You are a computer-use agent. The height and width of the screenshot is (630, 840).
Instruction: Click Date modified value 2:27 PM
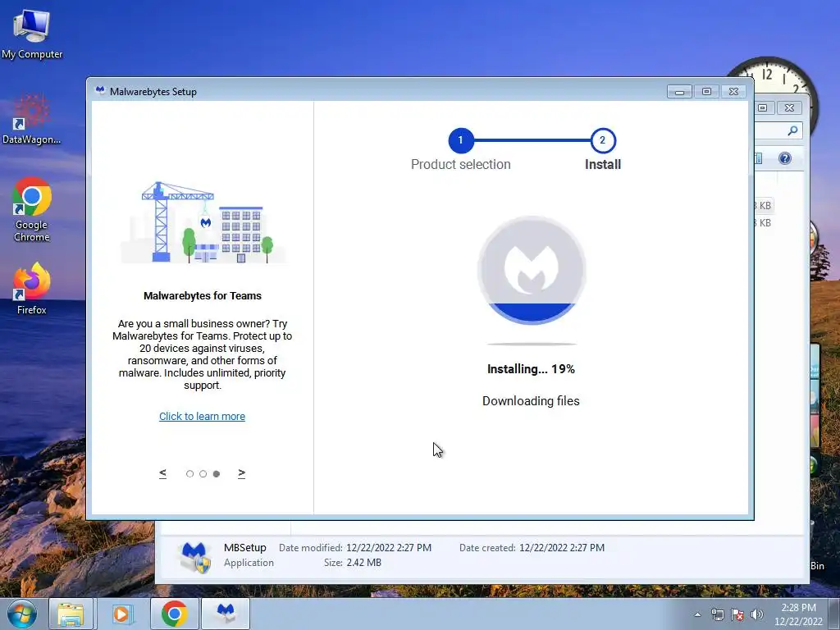tap(389, 547)
